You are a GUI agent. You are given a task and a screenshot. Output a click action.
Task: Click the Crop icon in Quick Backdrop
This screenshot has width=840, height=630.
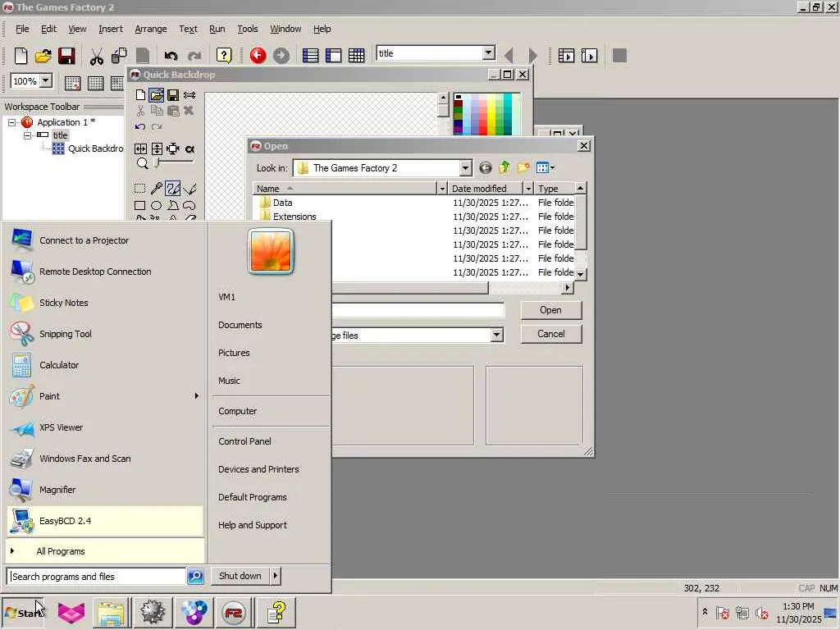(x=172, y=148)
